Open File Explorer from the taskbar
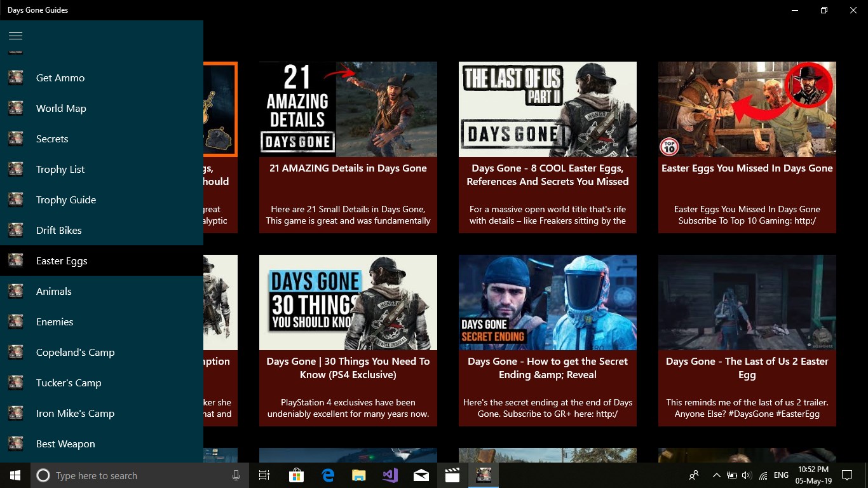Viewport: 868px width, 488px height. 359,475
